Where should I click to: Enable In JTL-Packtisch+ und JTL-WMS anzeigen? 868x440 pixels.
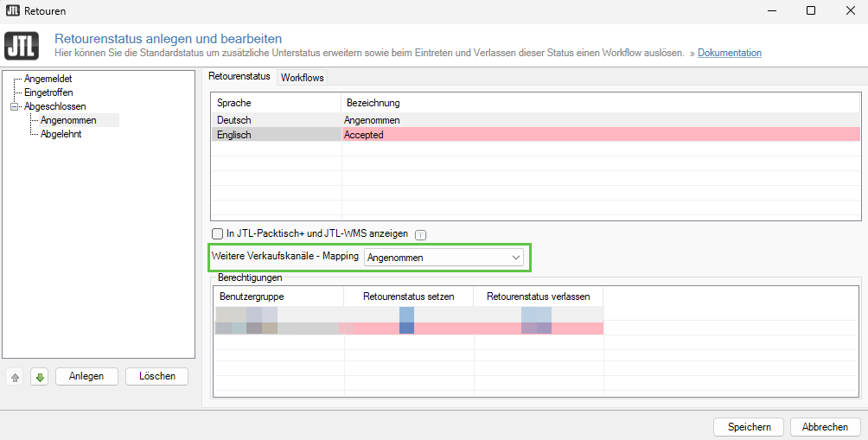coord(218,233)
